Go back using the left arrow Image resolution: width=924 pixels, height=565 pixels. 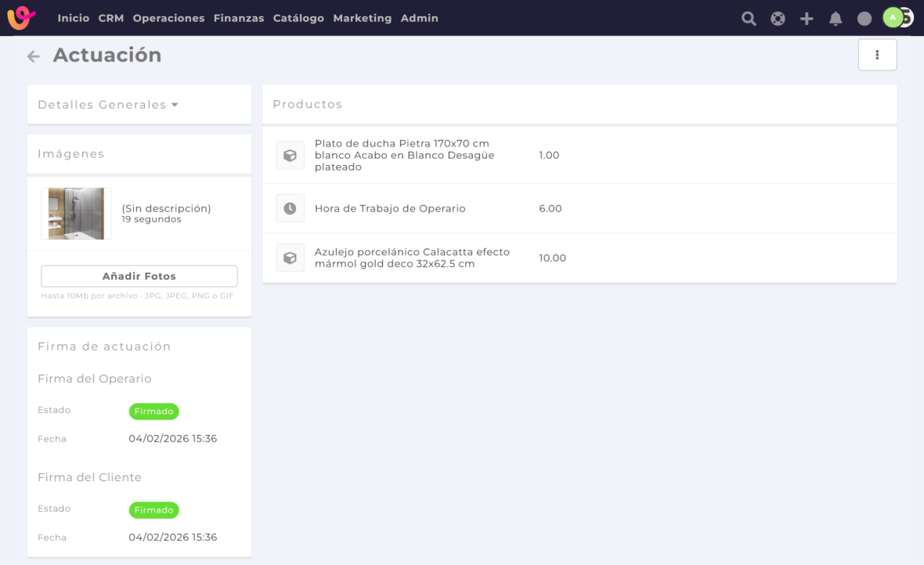pos(33,56)
